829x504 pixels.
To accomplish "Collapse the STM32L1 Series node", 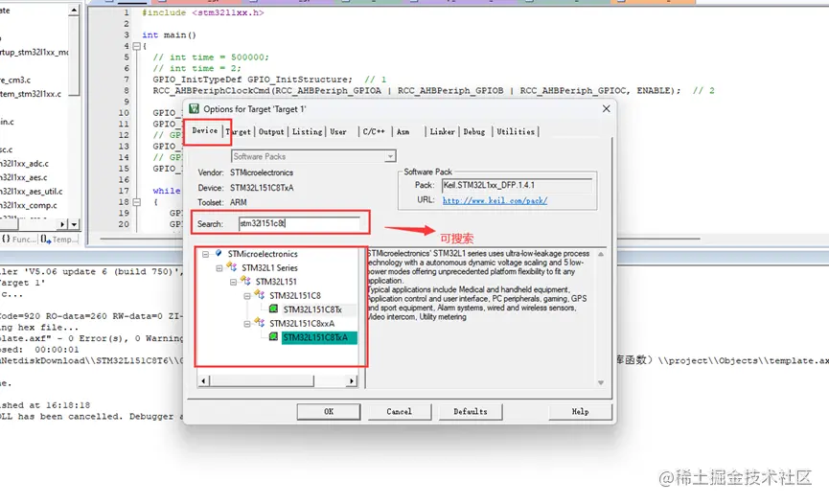I will pyautogui.click(x=219, y=268).
